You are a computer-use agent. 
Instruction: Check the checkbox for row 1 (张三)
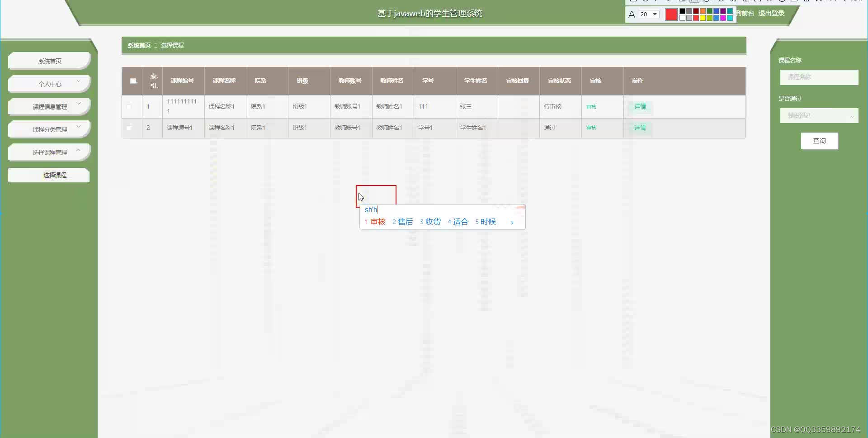pyautogui.click(x=129, y=107)
